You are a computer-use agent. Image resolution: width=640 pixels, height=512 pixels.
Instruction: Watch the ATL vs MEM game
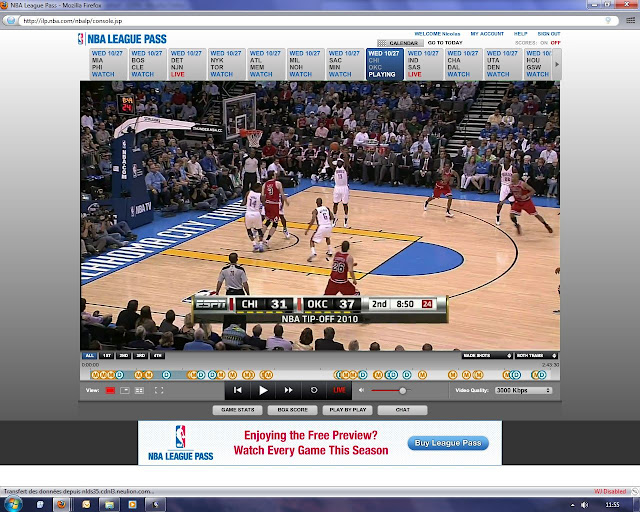(266, 64)
